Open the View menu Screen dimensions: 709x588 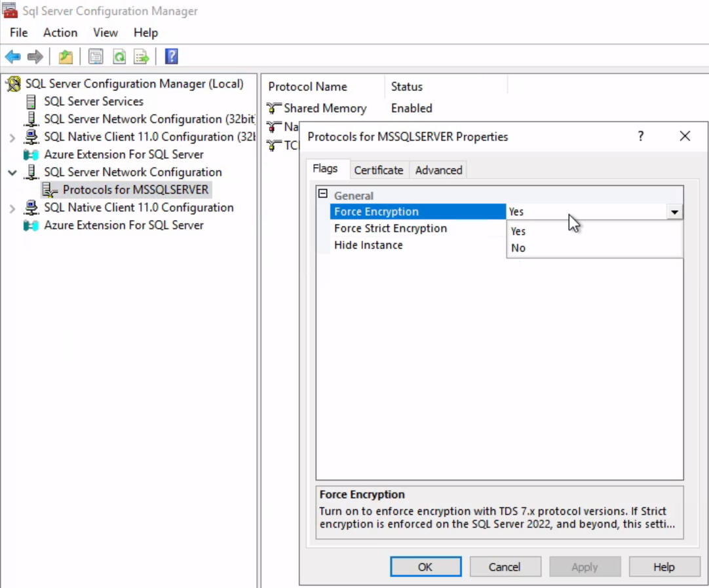pos(105,33)
